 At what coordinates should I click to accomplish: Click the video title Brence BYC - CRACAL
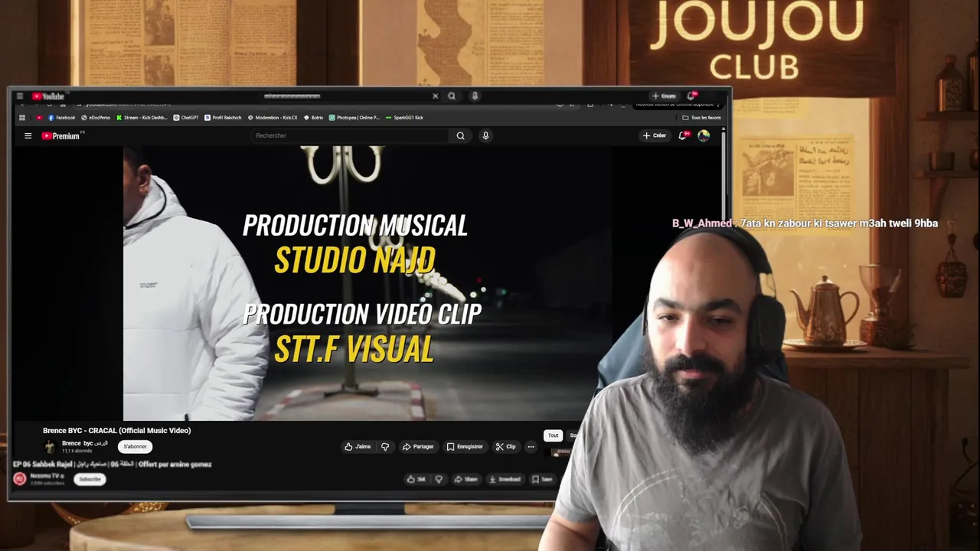[116, 431]
